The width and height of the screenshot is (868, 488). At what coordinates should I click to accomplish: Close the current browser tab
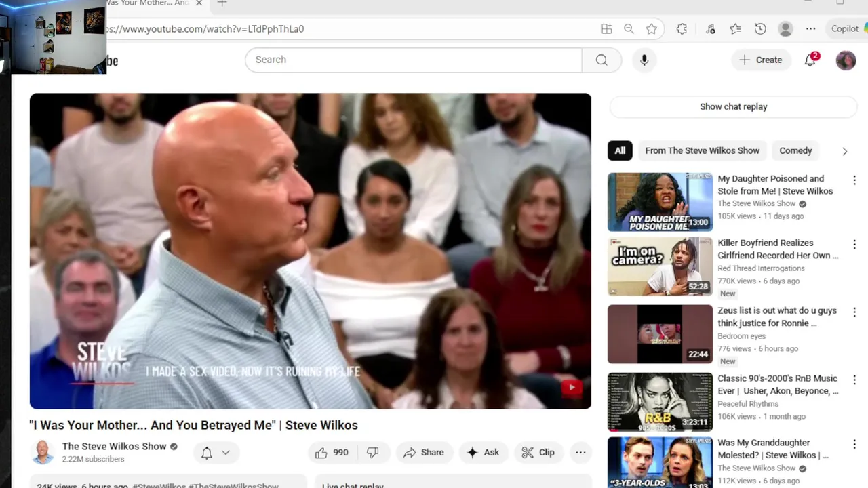tap(199, 3)
